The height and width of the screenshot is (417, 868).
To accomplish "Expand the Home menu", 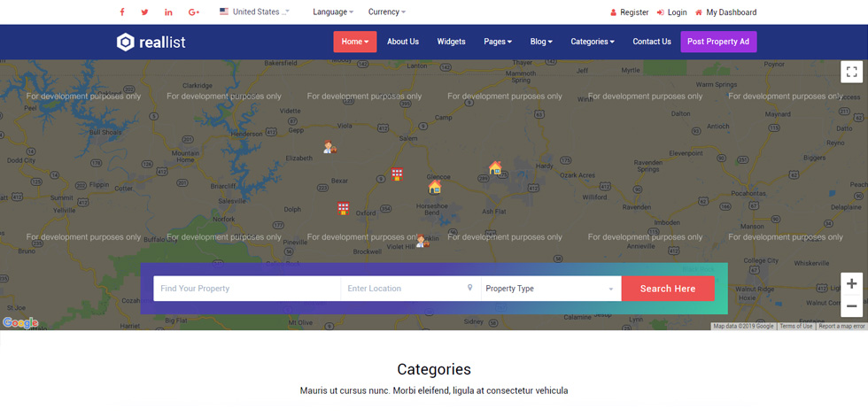I will click(x=355, y=42).
